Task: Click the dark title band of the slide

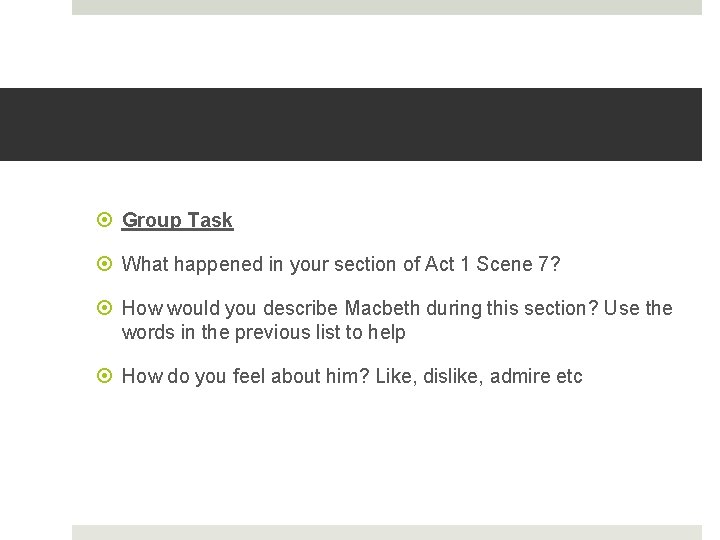Action: [x=360, y=124]
